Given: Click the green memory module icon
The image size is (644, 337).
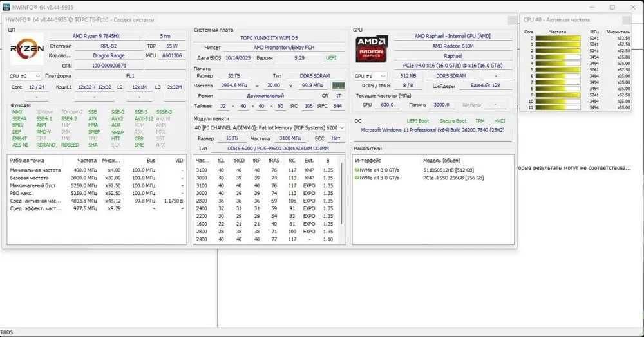Looking at the screenshot, I should click(339, 86).
